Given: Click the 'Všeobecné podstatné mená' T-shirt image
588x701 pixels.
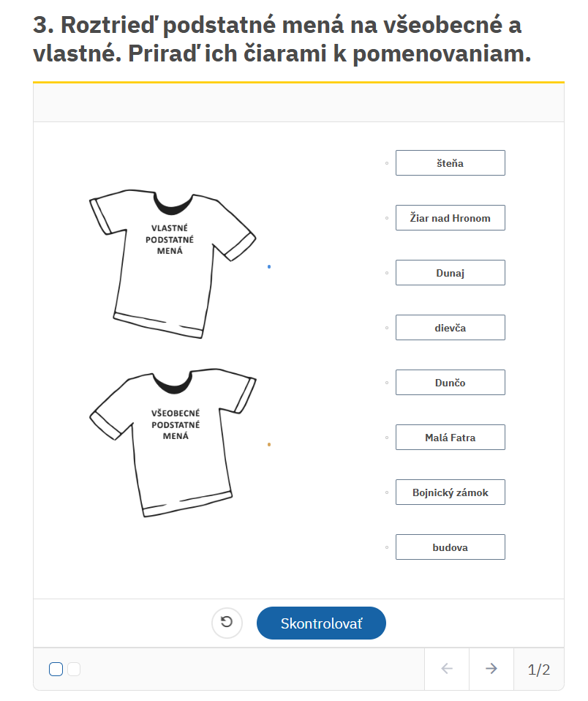Looking at the screenshot, I should pos(173,443).
